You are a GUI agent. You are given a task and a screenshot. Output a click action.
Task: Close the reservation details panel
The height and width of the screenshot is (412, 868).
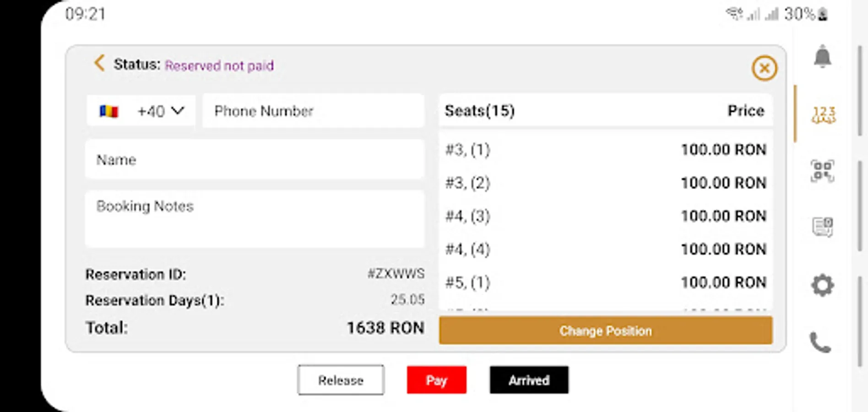764,68
